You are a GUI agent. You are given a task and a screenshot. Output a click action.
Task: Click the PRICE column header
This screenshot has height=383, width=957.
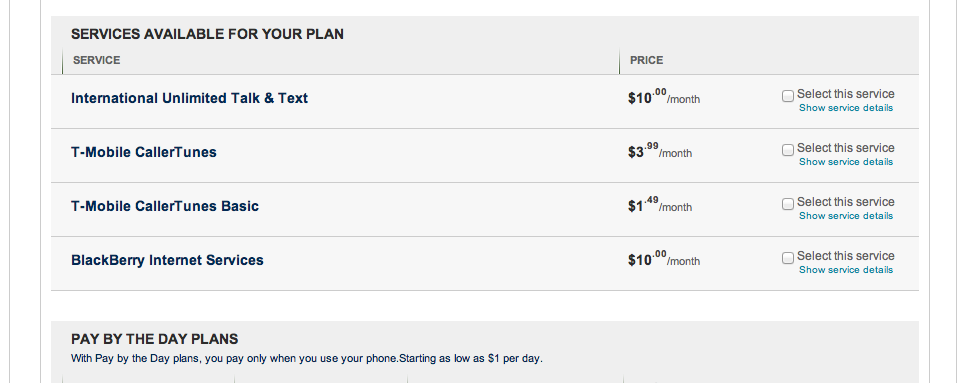[646, 60]
